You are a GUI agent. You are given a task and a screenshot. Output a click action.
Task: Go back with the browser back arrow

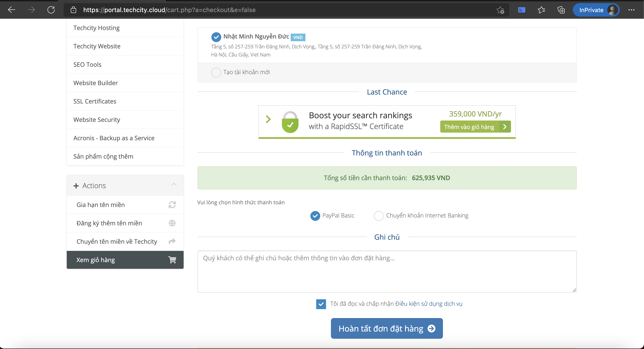11,10
